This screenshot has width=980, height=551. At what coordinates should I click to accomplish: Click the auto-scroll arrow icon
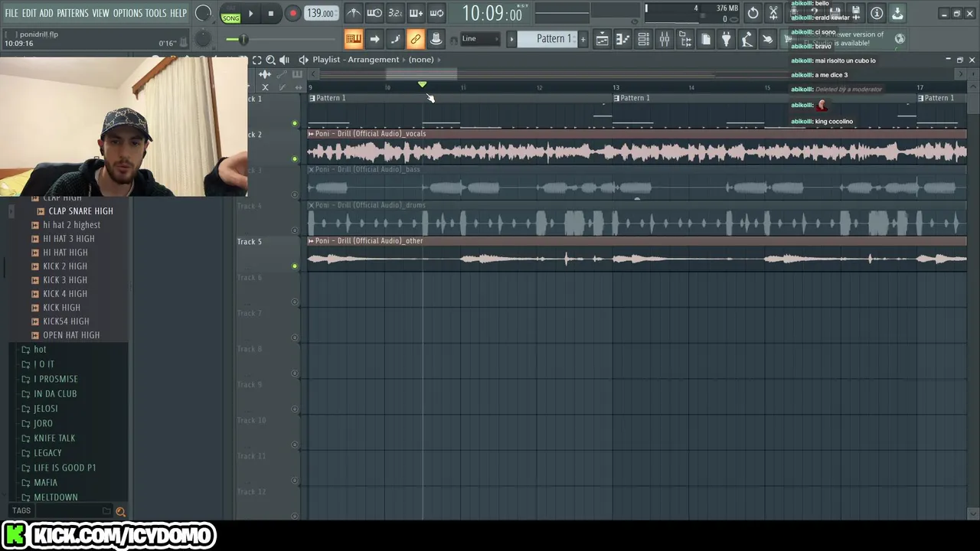[x=374, y=39]
